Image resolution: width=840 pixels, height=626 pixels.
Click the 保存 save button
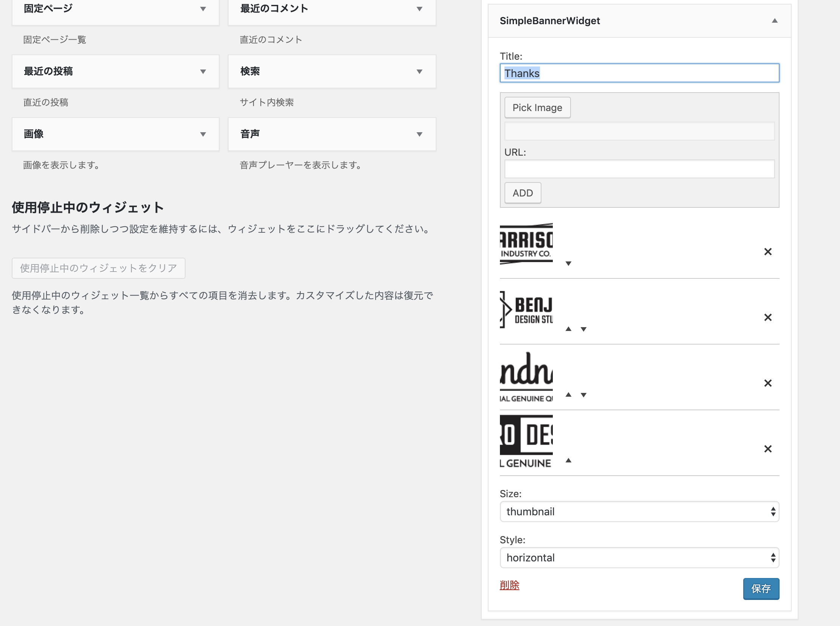point(761,589)
